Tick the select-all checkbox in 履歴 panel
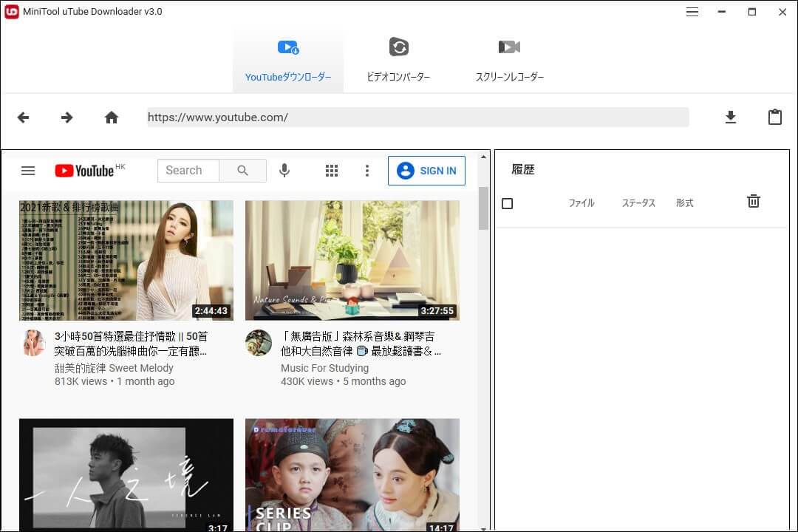 click(x=508, y=204)
